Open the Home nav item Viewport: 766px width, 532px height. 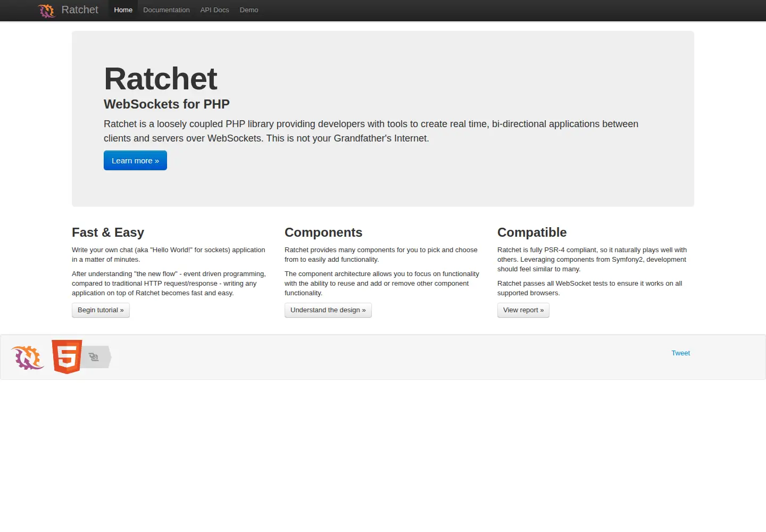click(123, 10)
